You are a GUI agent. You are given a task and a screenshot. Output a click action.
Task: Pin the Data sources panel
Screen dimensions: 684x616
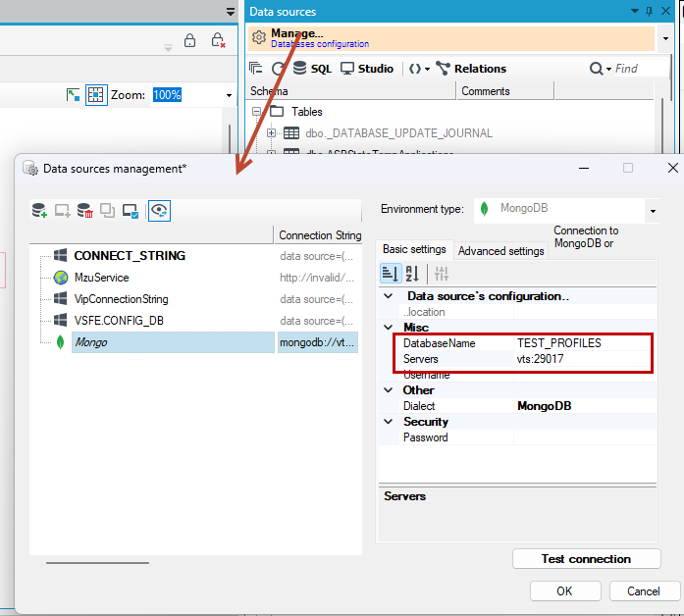click(x=649, y=12)
